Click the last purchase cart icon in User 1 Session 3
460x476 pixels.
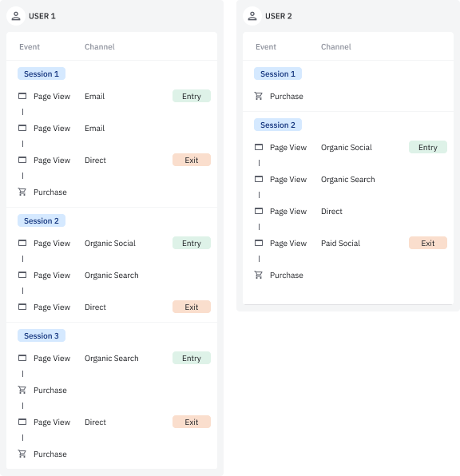[22, 454]
